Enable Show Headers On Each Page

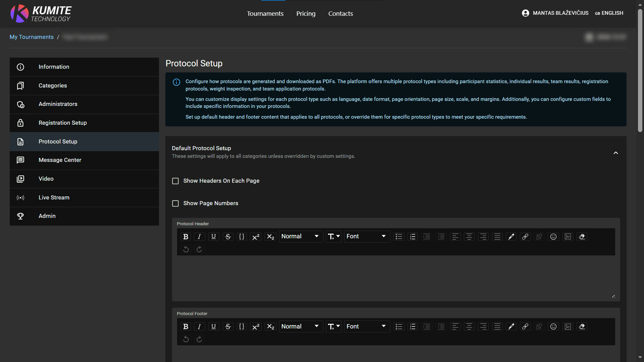(x=175, y=181)
